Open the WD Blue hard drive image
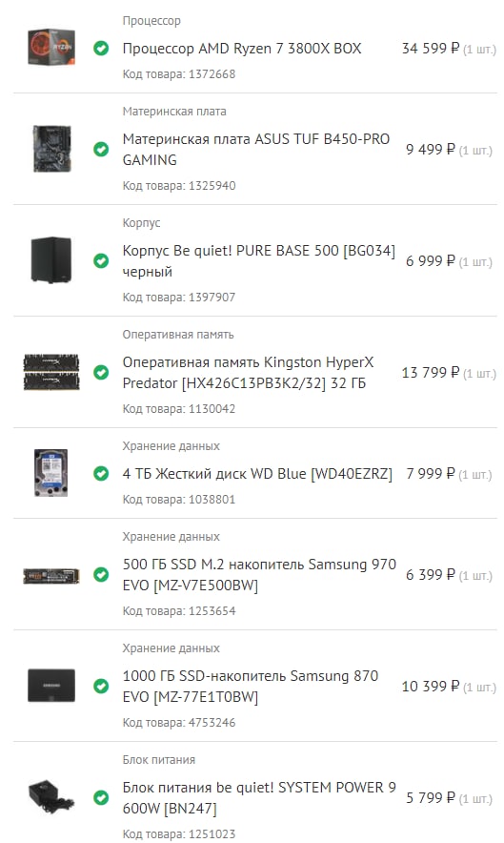Screen dimensions: 504x843 [x=51, y=473]
